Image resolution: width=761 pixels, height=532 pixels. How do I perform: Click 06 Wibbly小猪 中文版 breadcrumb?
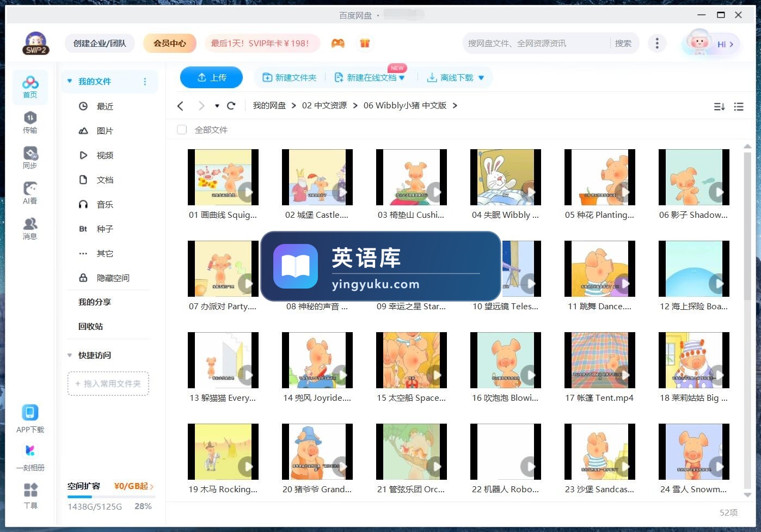pyautogui.click(x=405, y=106)
